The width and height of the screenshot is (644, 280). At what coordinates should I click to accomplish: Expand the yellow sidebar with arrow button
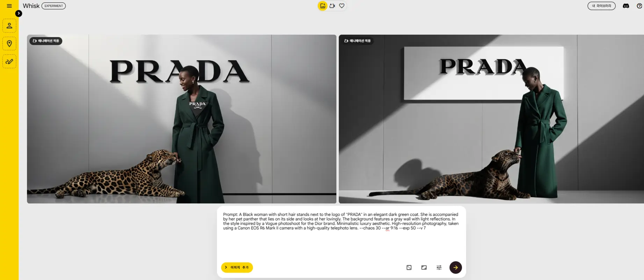pos(19,13)
